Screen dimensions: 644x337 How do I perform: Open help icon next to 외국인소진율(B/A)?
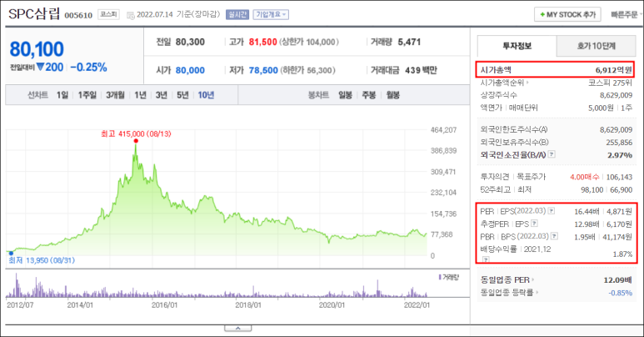552,154
